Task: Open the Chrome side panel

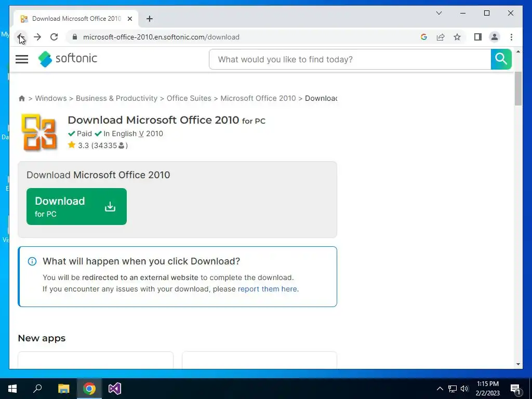Action: point(478,37)
